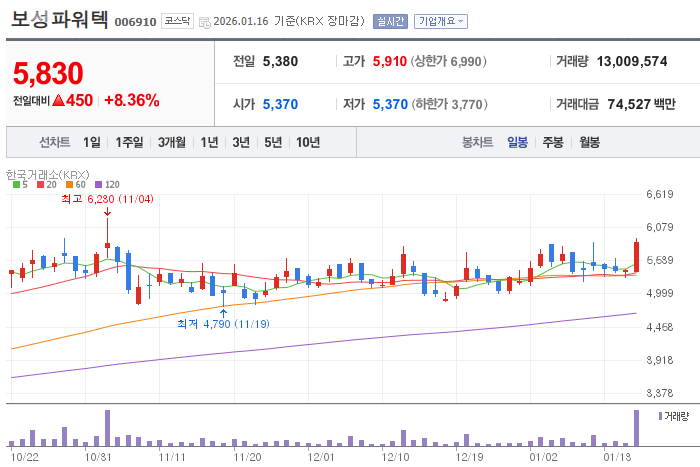Click the 코스닥 market badge

(x=177, y=21)
